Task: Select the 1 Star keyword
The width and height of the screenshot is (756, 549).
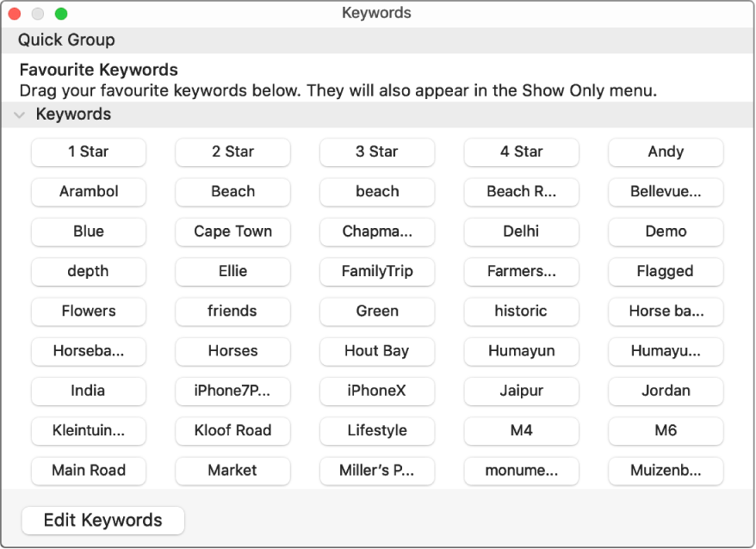Action: pyautogui.click(x=88, y=152)
